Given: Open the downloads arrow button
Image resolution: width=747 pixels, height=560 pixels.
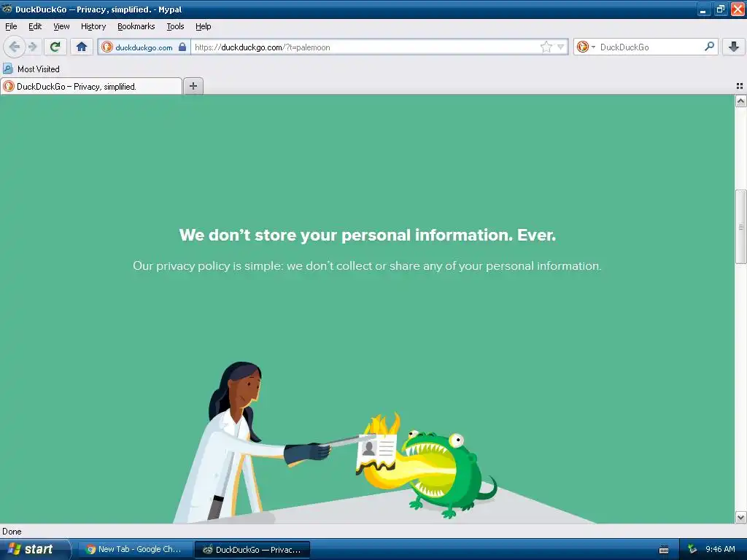Looking at the screenshot, I should [734, 47].
